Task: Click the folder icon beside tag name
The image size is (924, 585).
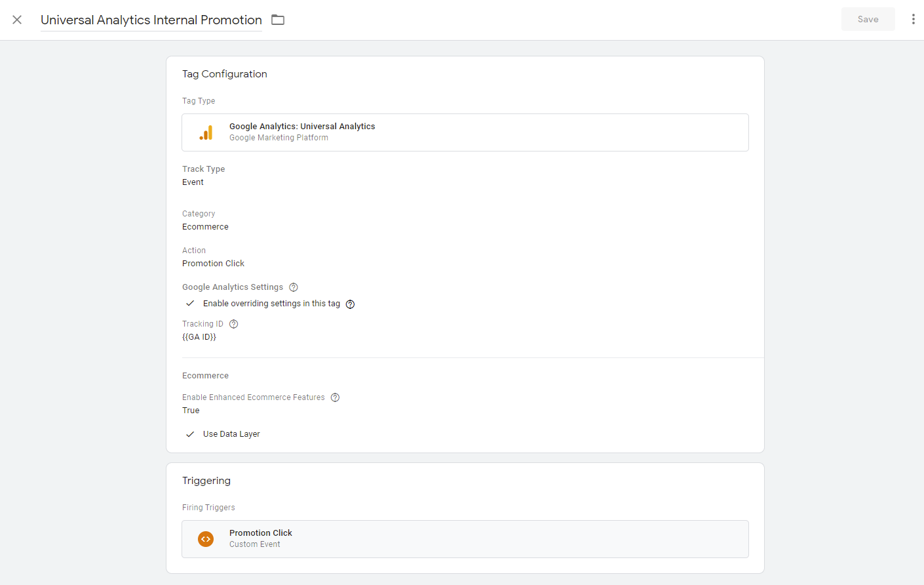Action: pyautogui.click(x=278, y=20)
